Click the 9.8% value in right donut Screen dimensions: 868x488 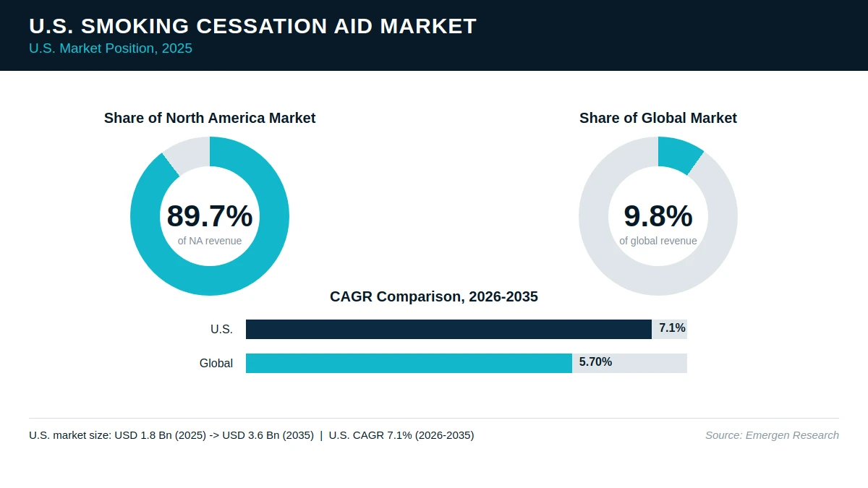pyautogui.click(x=658, y=216)
